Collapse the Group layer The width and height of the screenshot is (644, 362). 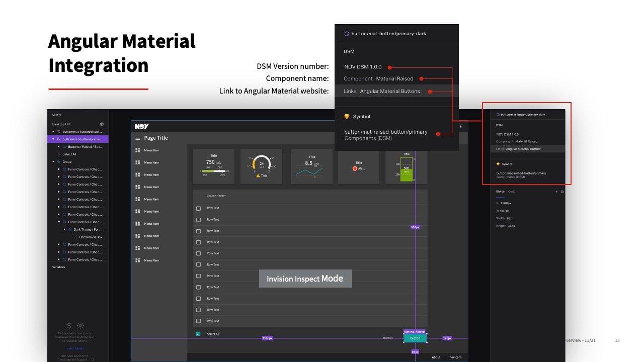pos(53,162)
